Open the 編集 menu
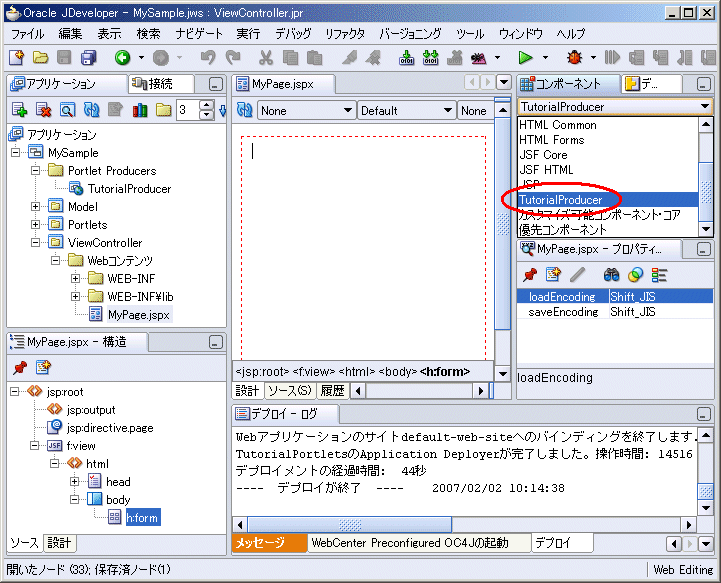721x583 pixels. [70, 34]
